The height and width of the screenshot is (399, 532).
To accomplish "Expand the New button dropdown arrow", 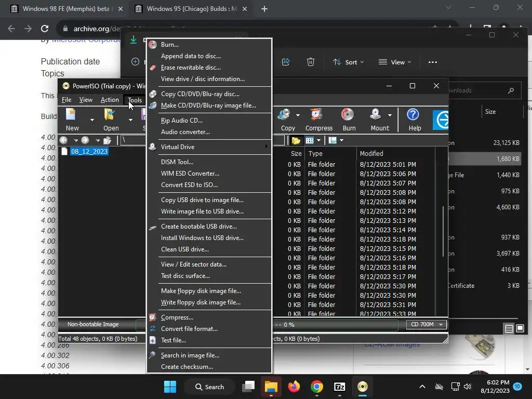I will [92, 120].
